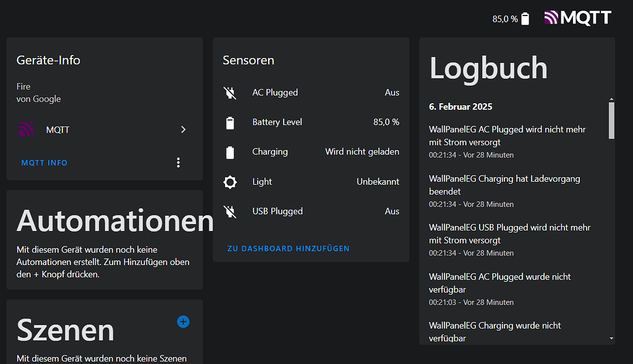
Task: Open the MQTT INFO link
Action: click(44, 163)
